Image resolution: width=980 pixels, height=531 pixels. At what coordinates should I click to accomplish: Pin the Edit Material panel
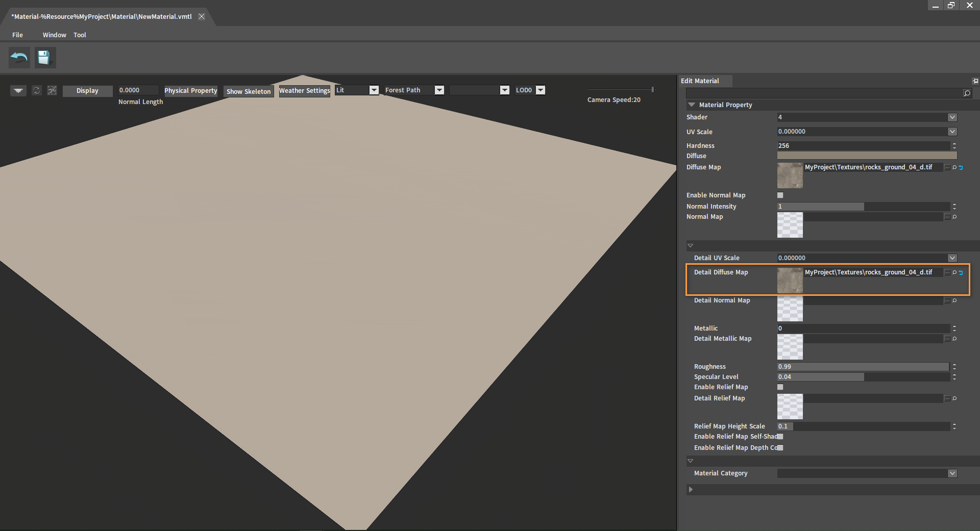[x=975, y=81]
